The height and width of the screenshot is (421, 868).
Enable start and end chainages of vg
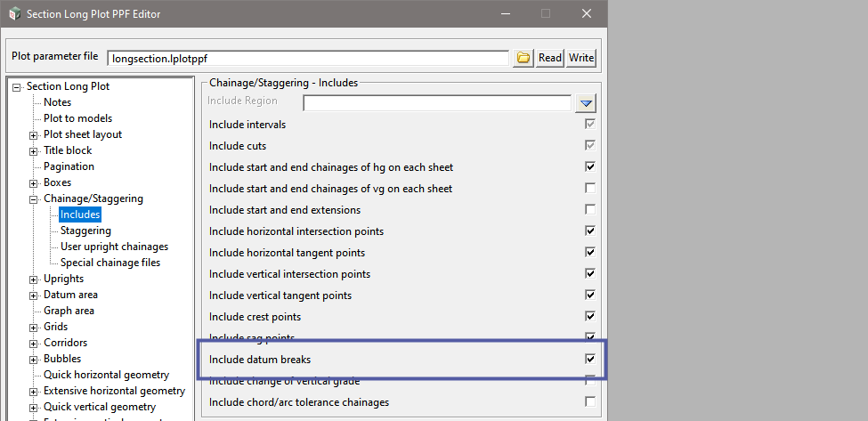[x=589, y=189]
